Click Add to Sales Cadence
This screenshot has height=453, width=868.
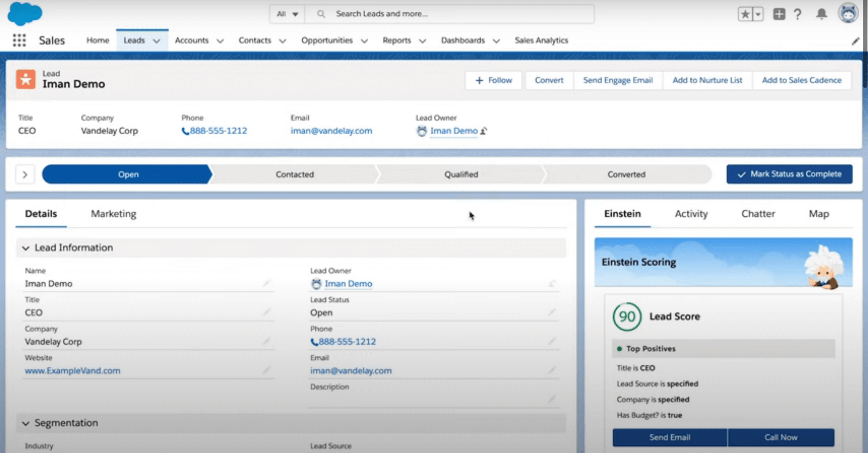pyautogui.click(x=802, y=80)
